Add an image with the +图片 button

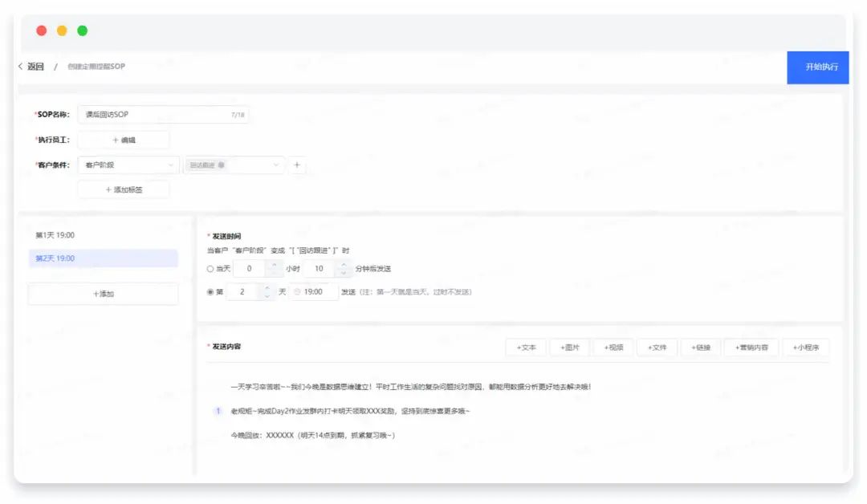coord(569,348)
